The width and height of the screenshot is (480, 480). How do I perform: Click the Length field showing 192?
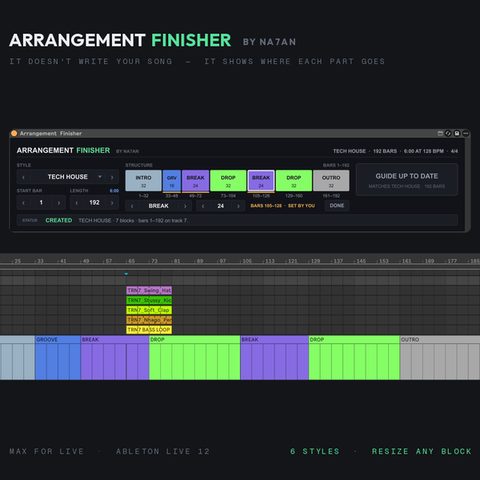pyautogui.click(x=94, y=202)
